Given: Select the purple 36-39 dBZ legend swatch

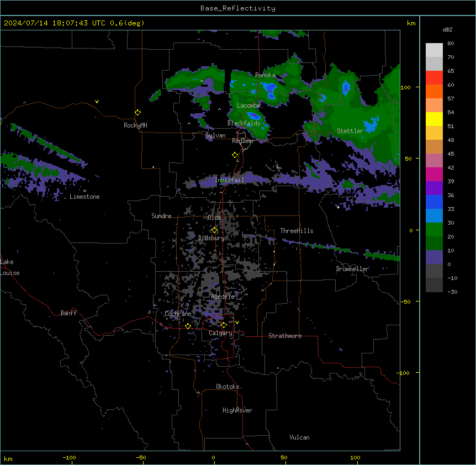Looking at the screenshot, I should [x=434, y=188].
